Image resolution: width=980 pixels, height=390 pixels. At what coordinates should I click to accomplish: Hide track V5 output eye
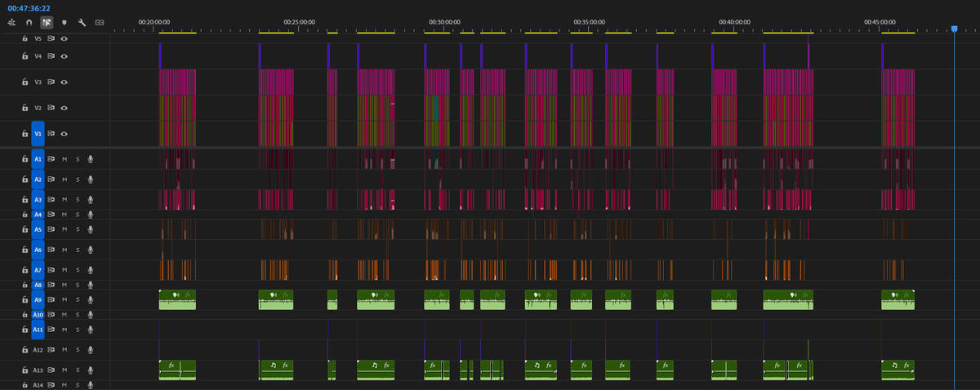[64, 38]
